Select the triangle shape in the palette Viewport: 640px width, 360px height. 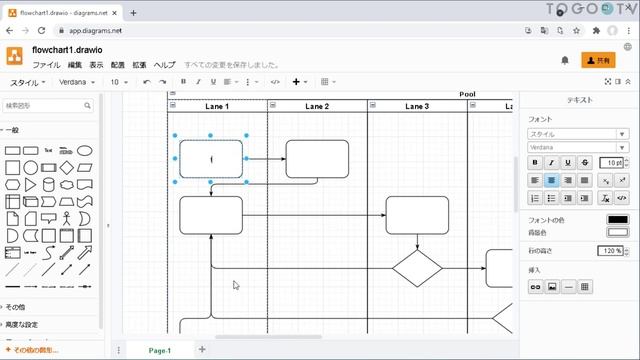coord(31,184)
